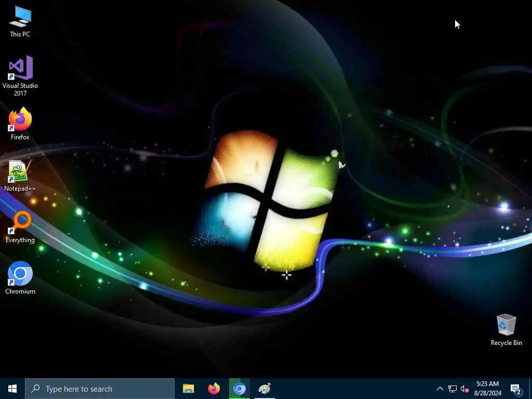Open the clock showing 5:23 AM
532x399 pixels.
click(x=487, y=389)
